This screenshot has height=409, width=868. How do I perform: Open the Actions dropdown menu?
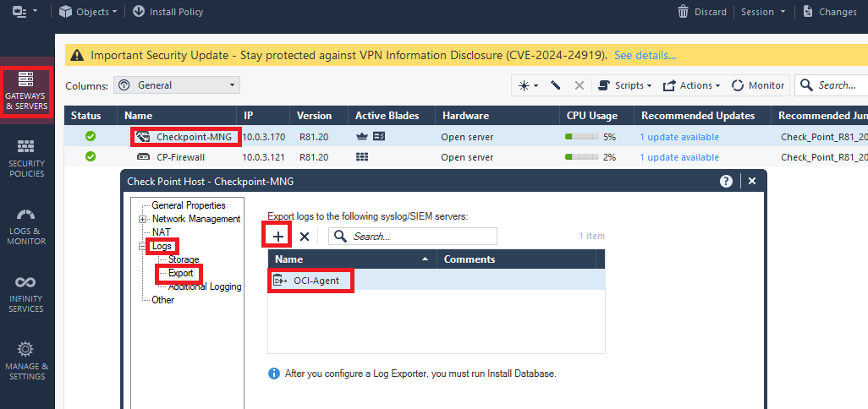[x=691, y=85]
